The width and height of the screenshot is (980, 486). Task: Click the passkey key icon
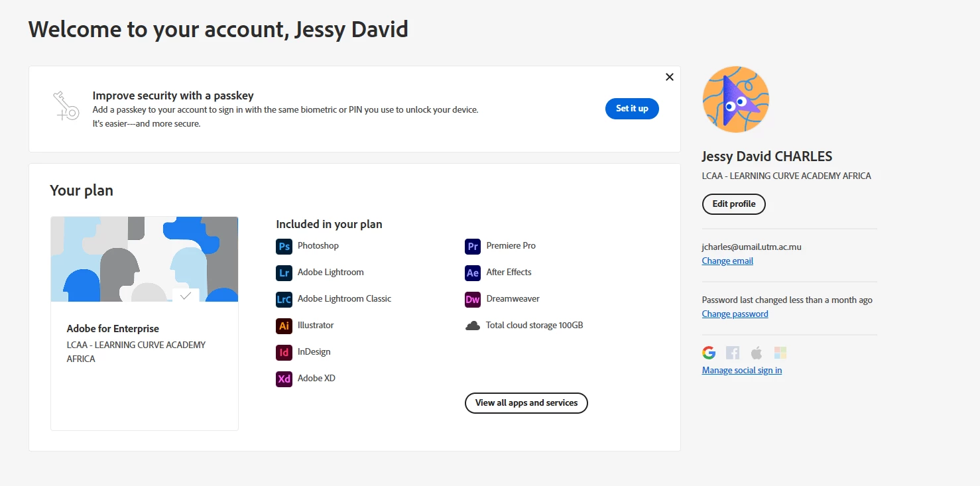point(66,106)
